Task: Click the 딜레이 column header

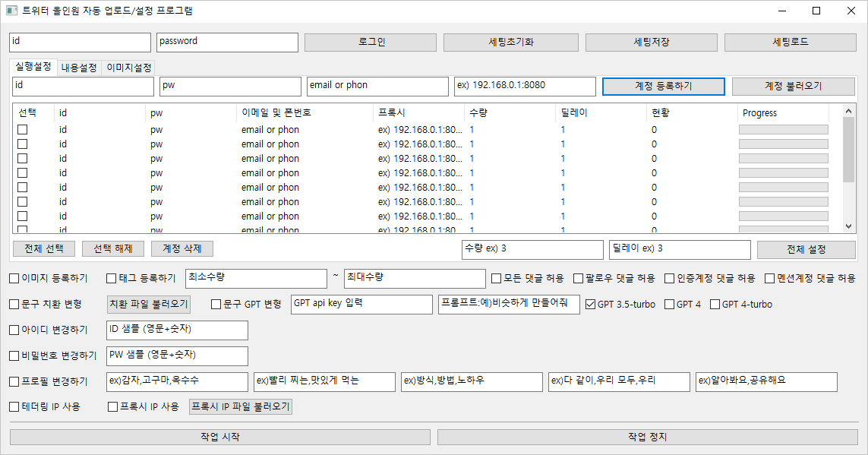Action: 601,113
